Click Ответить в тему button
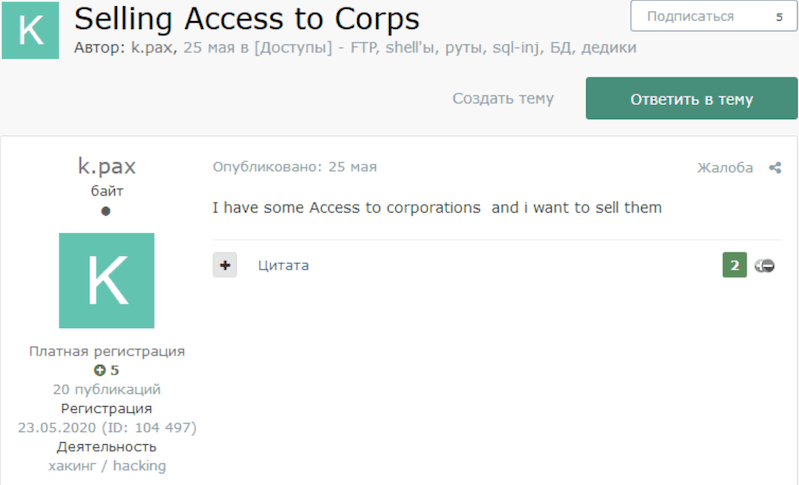Image resolution: width=799 pixels, height=485 pixels. [691, 99]
